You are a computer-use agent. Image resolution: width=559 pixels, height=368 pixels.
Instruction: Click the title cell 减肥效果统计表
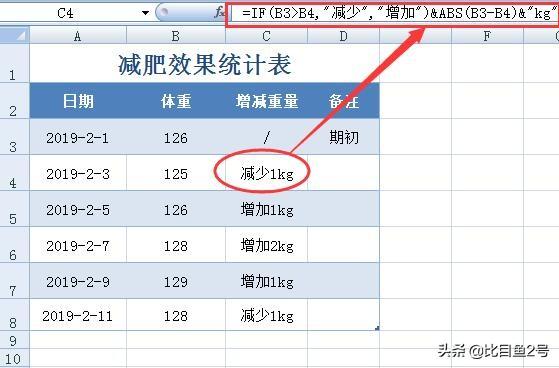(x=204, y=64)
